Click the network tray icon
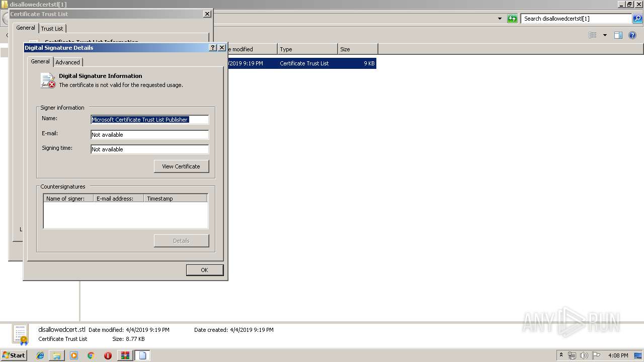 (x=572, y=355)
